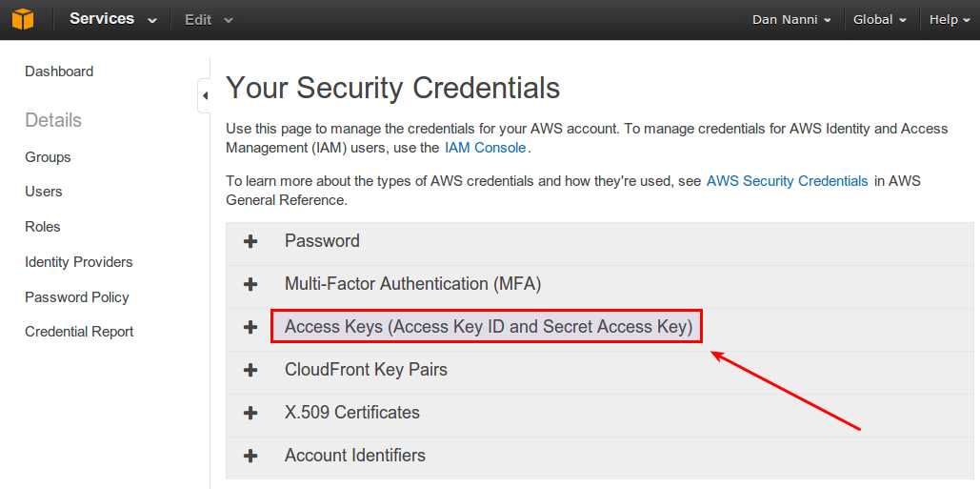Click the plus icon beside Access Keys
This screenshot has height=489, width=980.
(250, 327)
